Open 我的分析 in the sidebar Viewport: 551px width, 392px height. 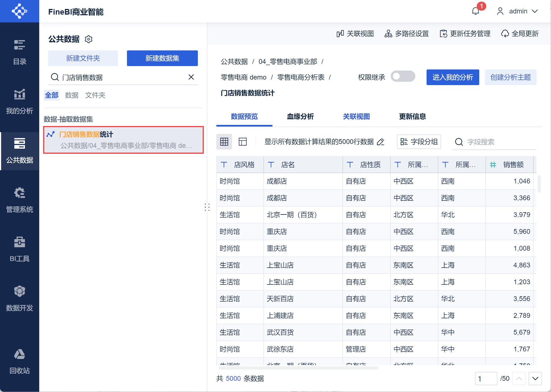(x=20, y=102)
